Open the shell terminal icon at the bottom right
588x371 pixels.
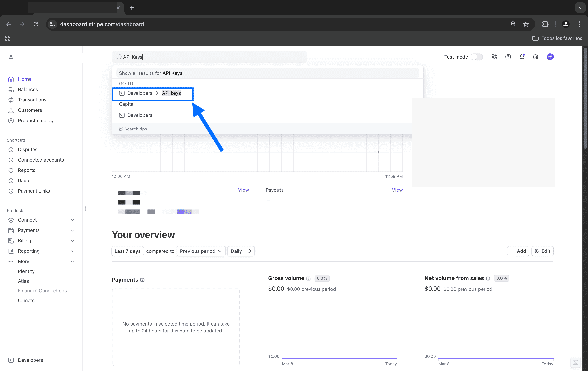click(x=575, y=362)
